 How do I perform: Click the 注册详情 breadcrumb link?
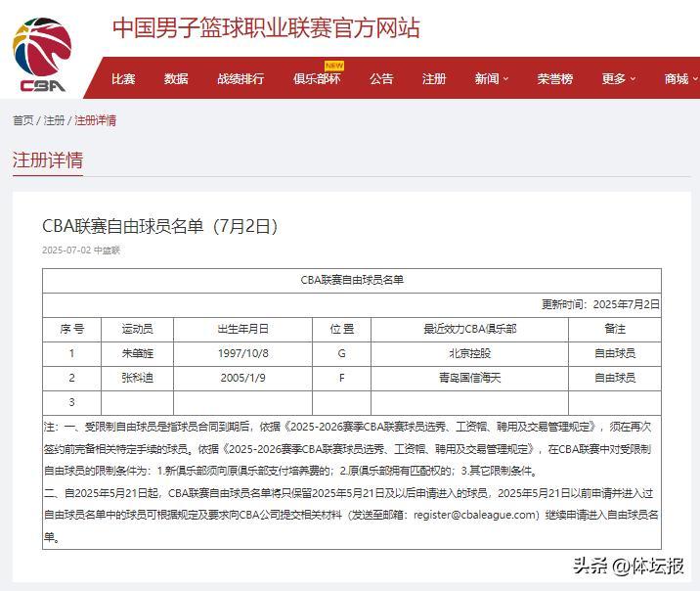96,120
